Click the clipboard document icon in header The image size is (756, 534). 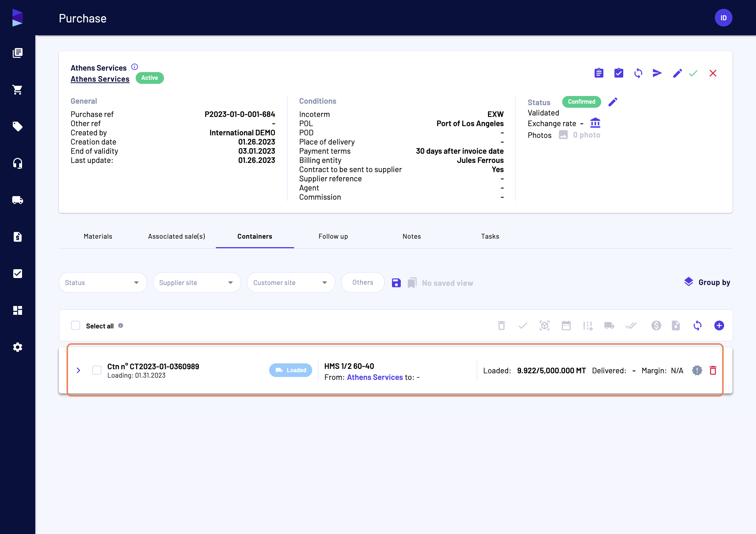pos(599,73)
